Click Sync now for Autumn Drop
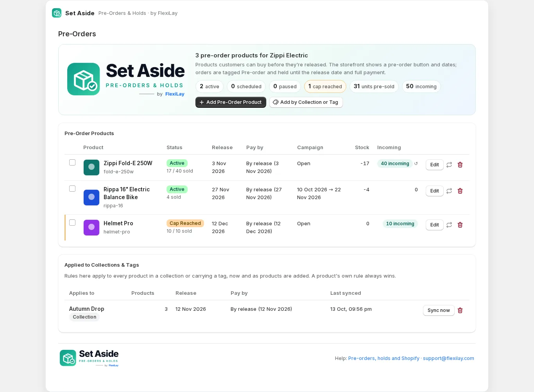The height and width of the screenshot is (392, 534). click(x=439, y=310)
